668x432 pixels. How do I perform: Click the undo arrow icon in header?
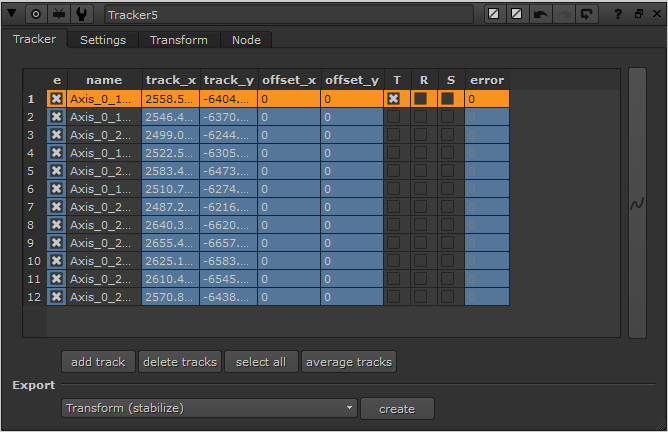click(x=541, y=15)
